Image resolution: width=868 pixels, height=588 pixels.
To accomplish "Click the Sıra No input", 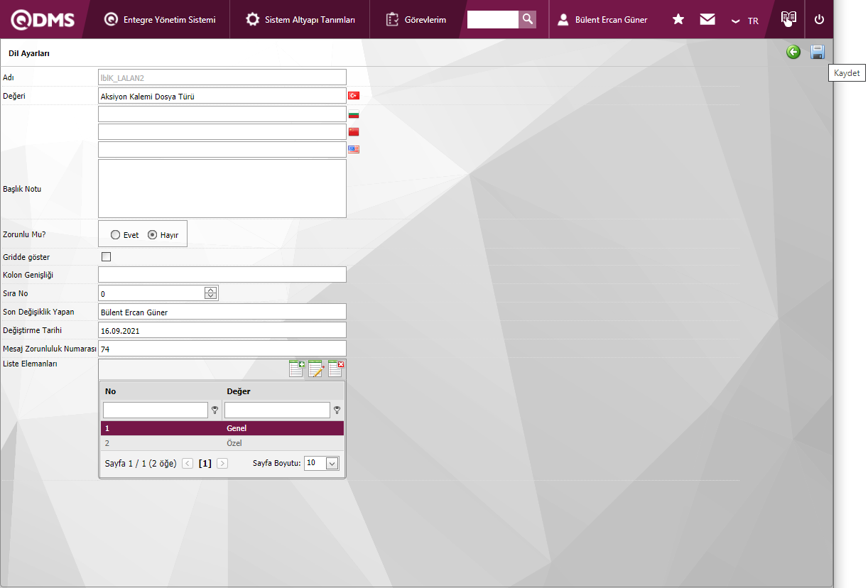I will pos(151,293).
